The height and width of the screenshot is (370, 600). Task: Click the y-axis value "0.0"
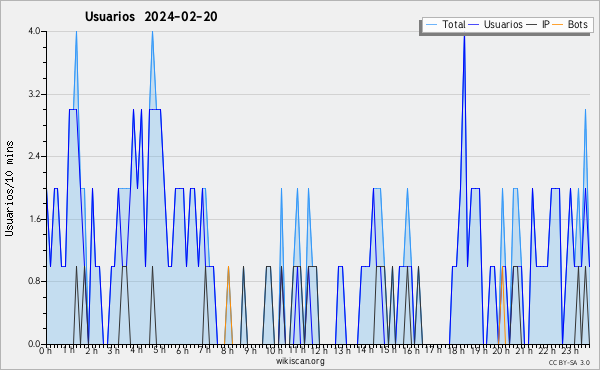34,344
